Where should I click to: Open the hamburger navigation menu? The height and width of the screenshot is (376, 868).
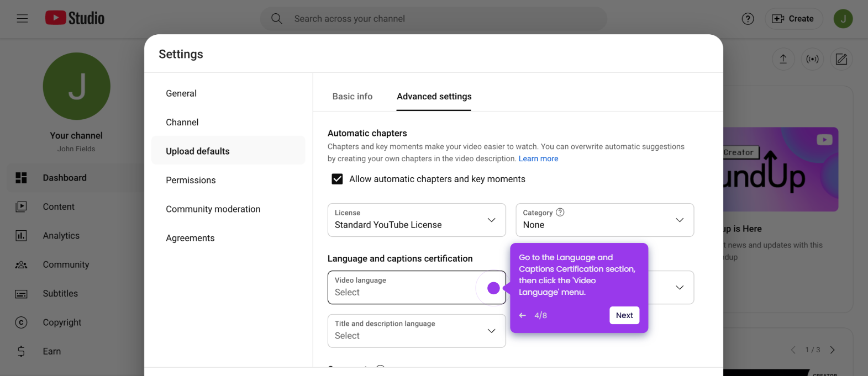[22, 19]
